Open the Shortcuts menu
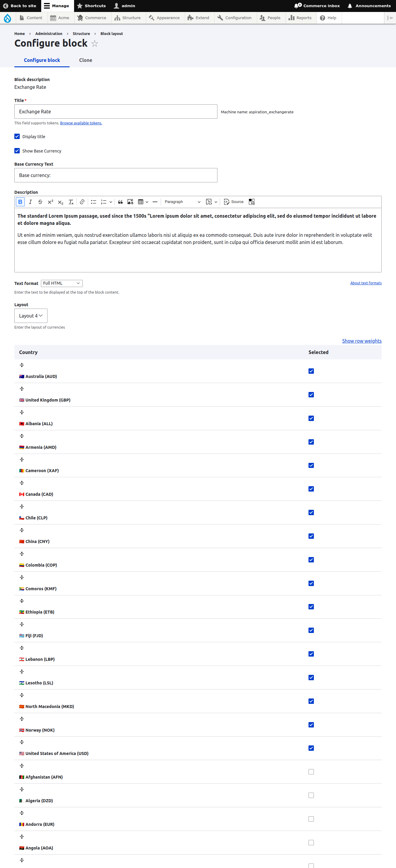The height and width of the screenshot is (868, 396). (91, 6)
